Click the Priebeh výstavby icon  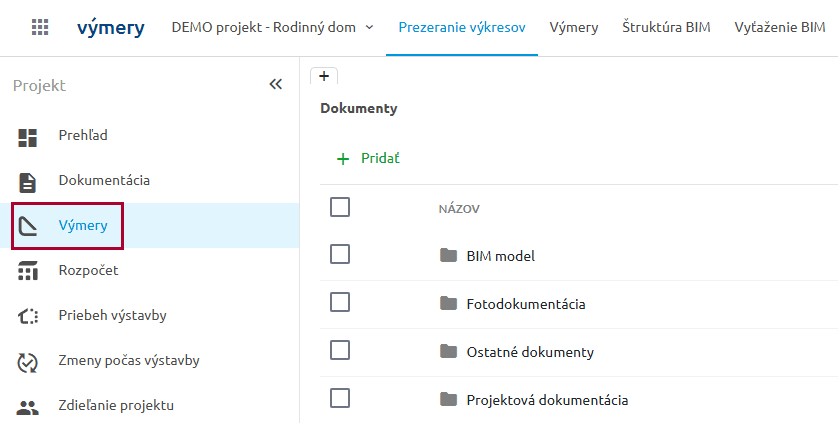tap(28, 316)
